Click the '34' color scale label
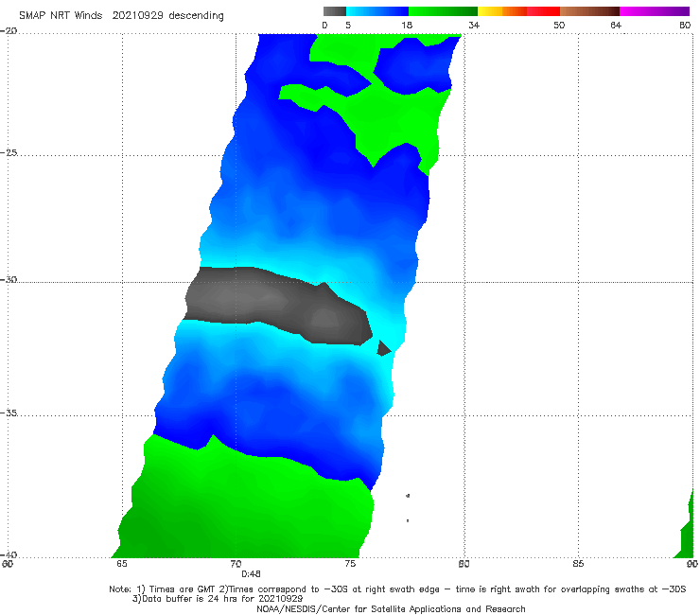Screen dimensions: 700x615 [x=474, y=26]
